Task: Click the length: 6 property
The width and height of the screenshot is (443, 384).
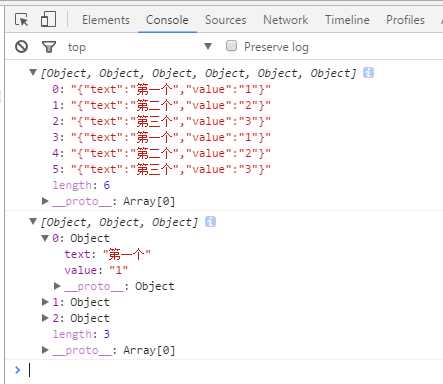Action: pyautogui.click(x=81, y=185)
